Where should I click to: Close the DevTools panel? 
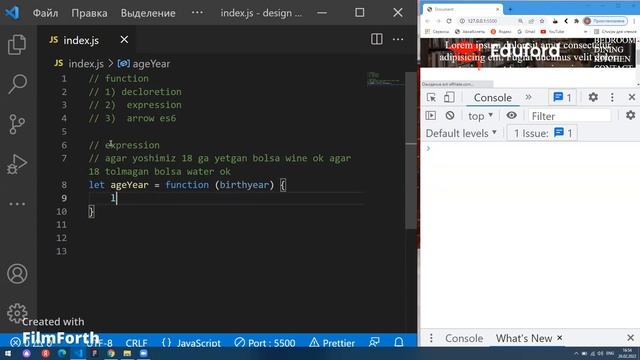[632, 97]
